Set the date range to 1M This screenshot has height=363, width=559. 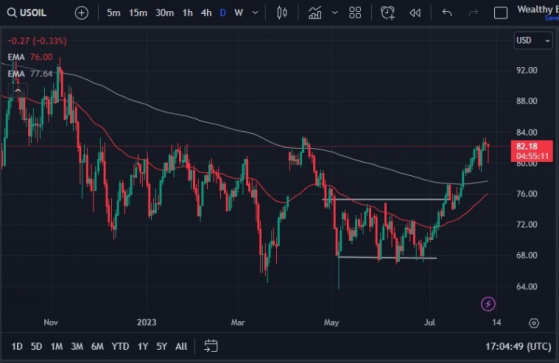pyautogui.click(x=56, y=346)
